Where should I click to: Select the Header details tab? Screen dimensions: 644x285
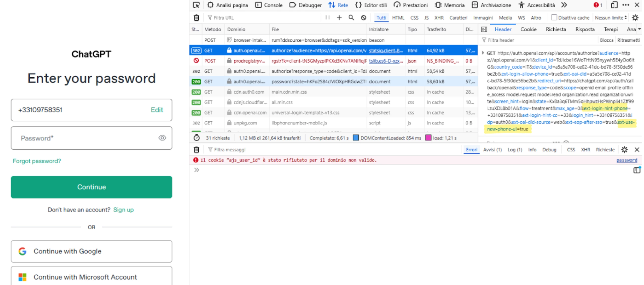503,29
